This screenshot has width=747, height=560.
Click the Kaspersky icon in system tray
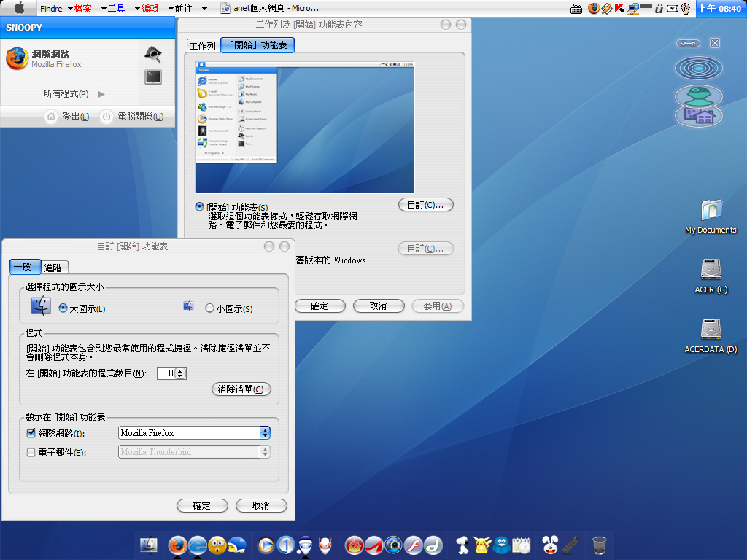[619, 9]
